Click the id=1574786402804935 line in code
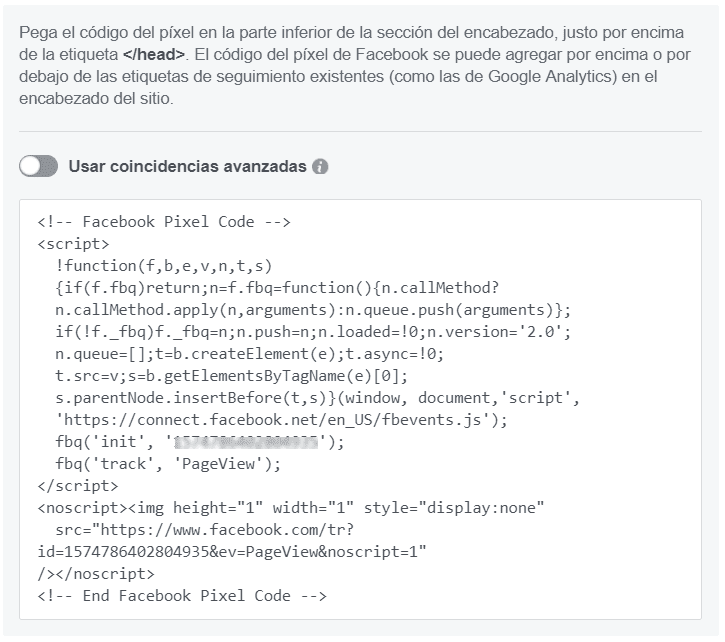The height and width of the screenshot is (642, 725). click(x=232, y=552)
